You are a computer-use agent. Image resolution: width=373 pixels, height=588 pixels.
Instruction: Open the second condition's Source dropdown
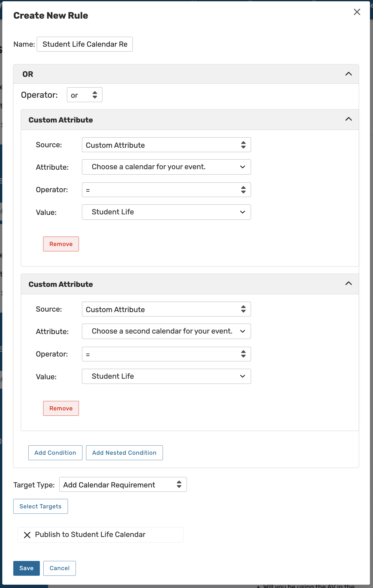[x=166, y=309]
